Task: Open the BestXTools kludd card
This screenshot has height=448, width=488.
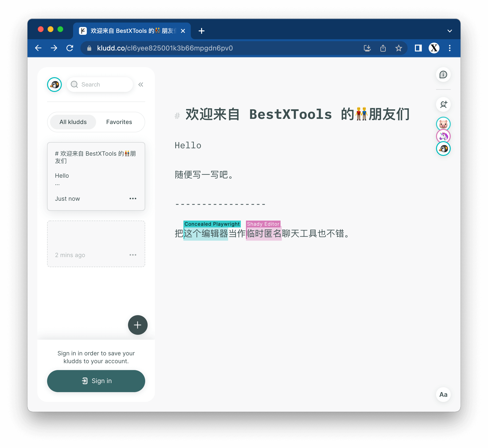Action: [96, 176]
